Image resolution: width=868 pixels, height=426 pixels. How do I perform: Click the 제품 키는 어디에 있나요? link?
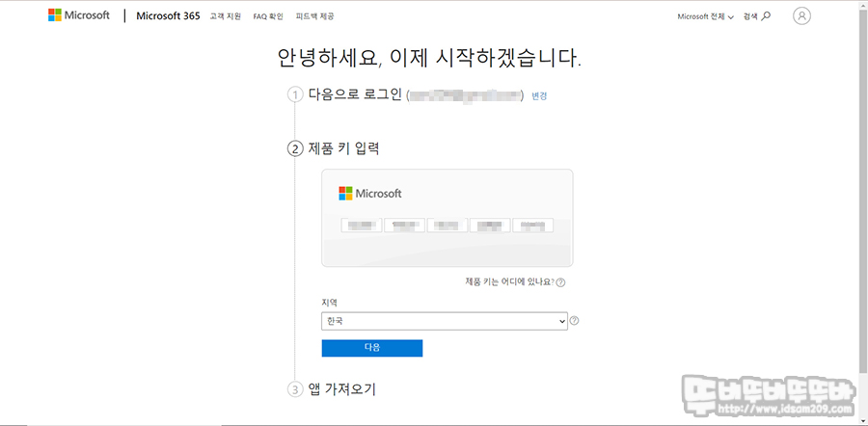[510, 282]
